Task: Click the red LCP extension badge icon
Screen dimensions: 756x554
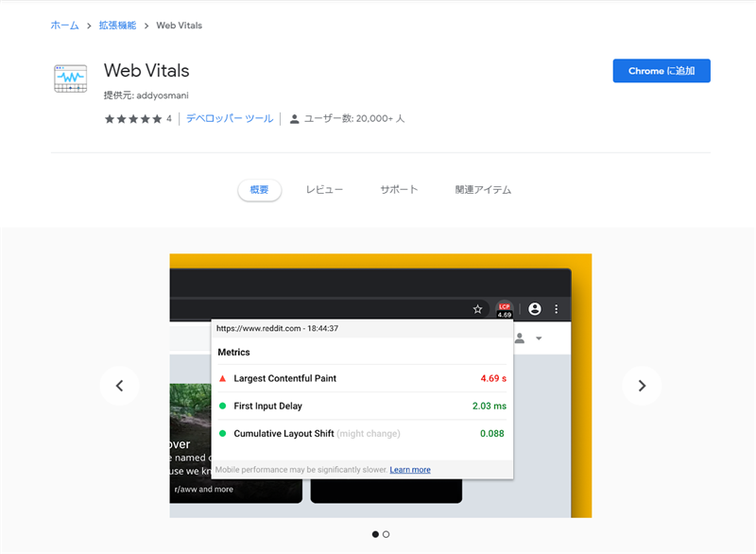Action: pyautogui.click(x=504, y=309)
